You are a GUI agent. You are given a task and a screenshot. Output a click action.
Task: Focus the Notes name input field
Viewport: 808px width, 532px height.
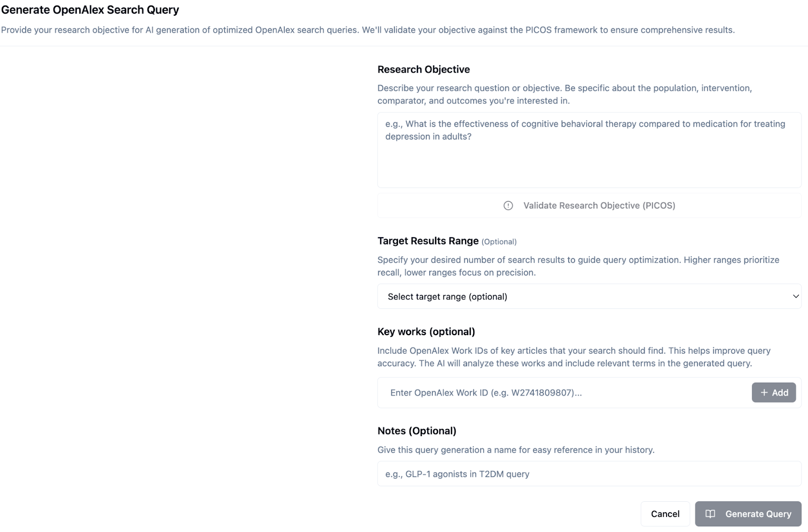click(x=589, y=474)
